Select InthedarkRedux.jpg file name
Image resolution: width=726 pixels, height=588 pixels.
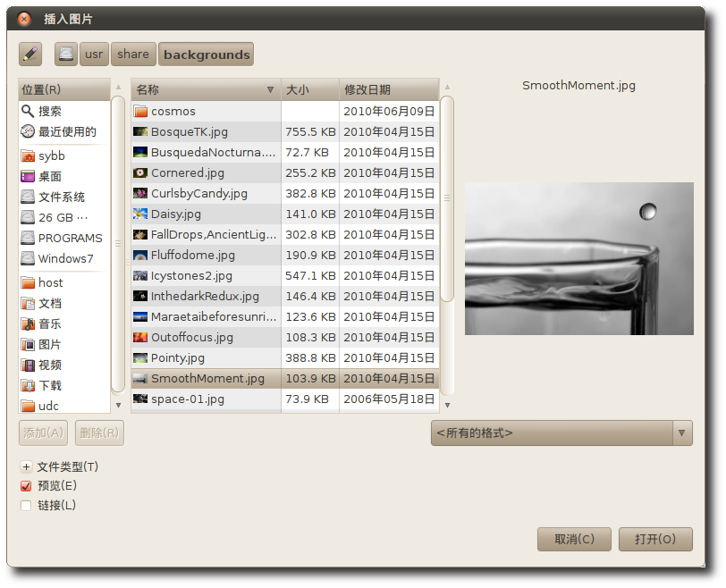pos(205,296)
